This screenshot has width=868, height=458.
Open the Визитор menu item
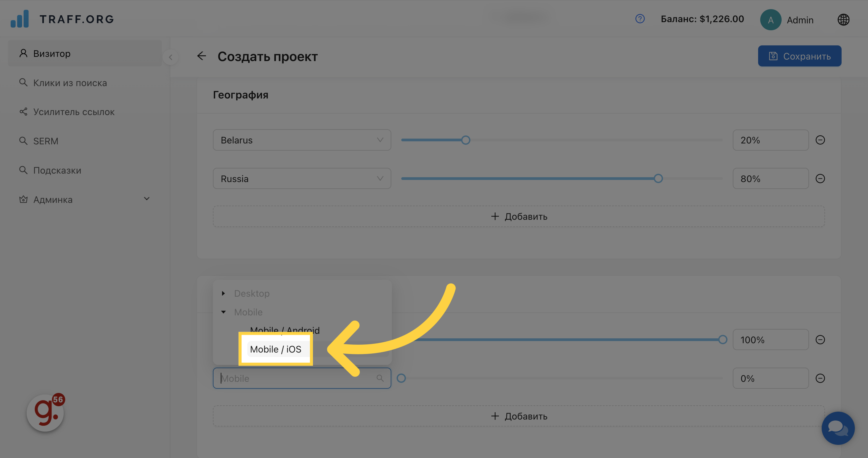click(x=85, y=53)
